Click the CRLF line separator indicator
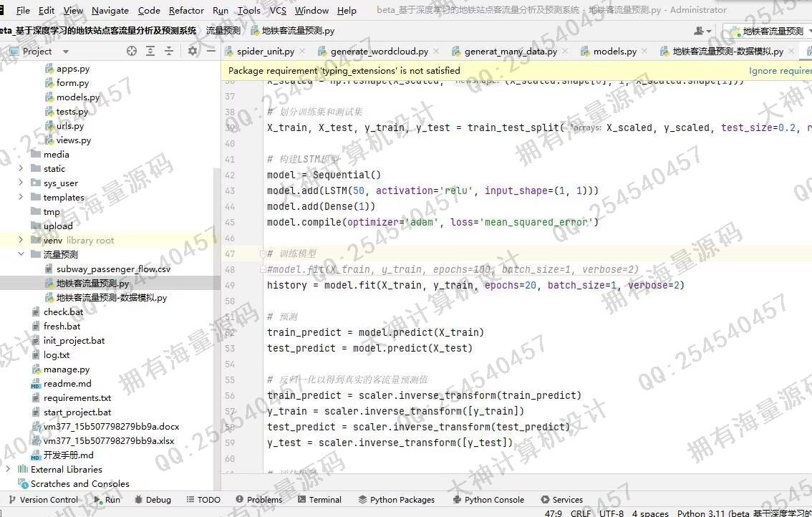 pos(581,513)
